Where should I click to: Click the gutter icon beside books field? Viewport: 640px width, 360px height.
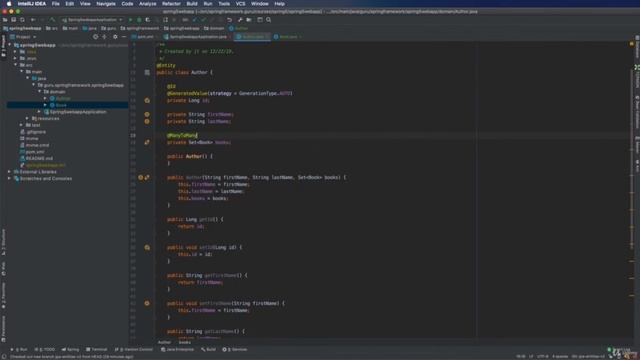(x=147, y=142)
